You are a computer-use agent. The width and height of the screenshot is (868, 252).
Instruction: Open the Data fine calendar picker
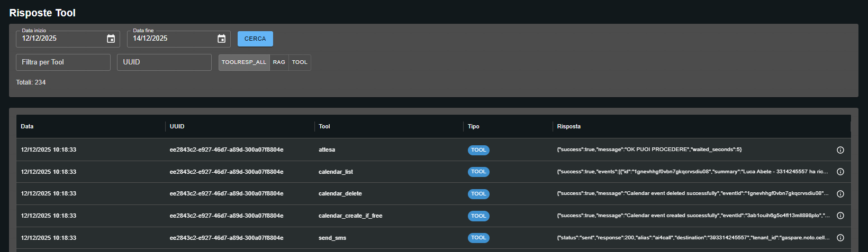[221, 39]
